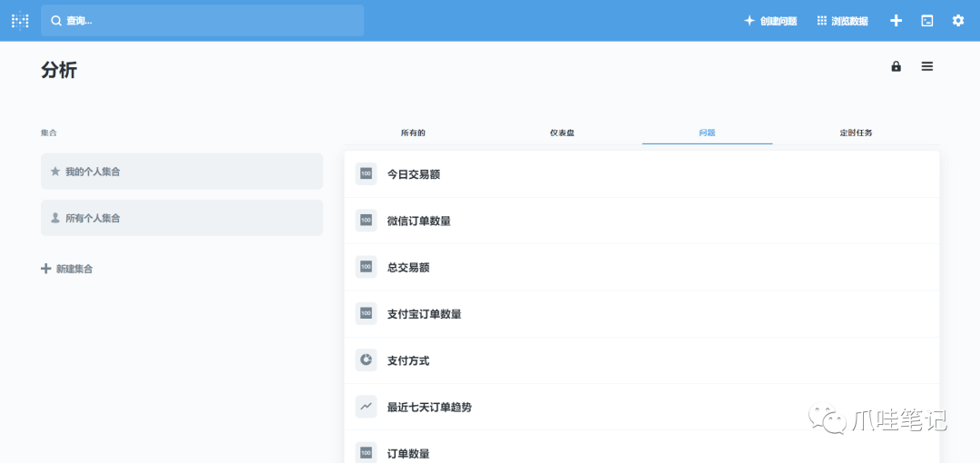
Task: Open the SQL console icon
Action: point(927,21)
